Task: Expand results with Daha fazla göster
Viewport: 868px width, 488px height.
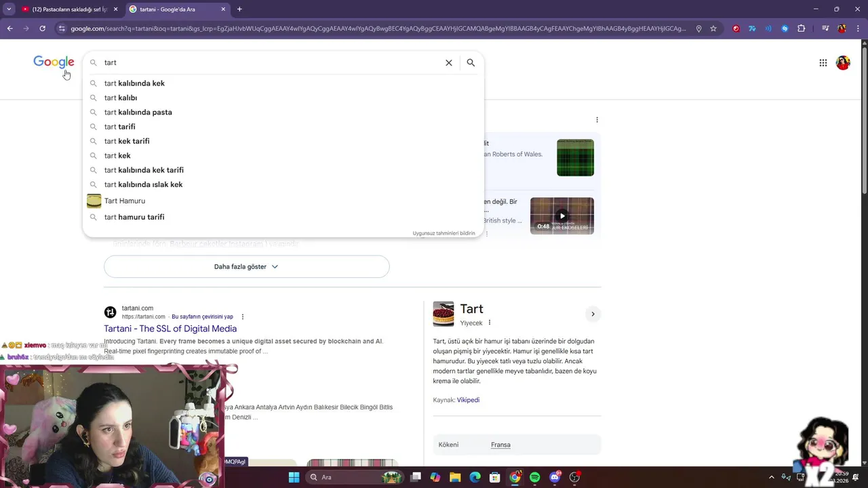Action: pos(246,266)
